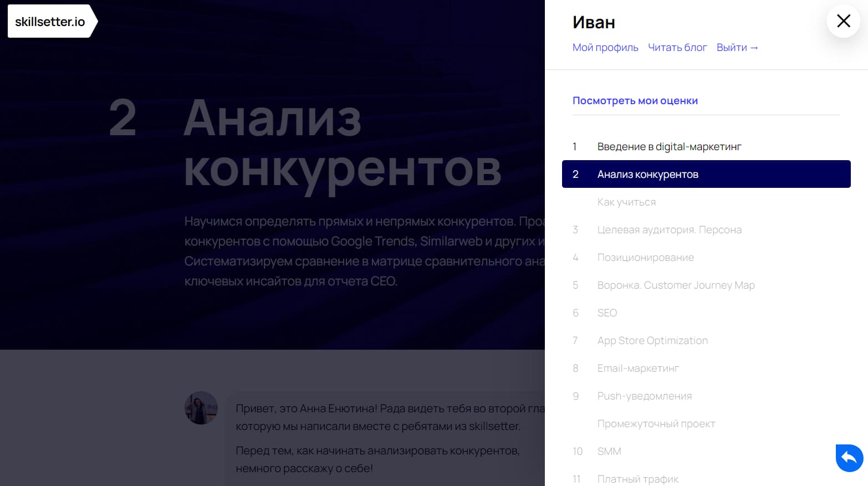Open "Посмотреть мои оценки"
The image size is (868, 486).
pyautogui.click(x=635, y=100)
